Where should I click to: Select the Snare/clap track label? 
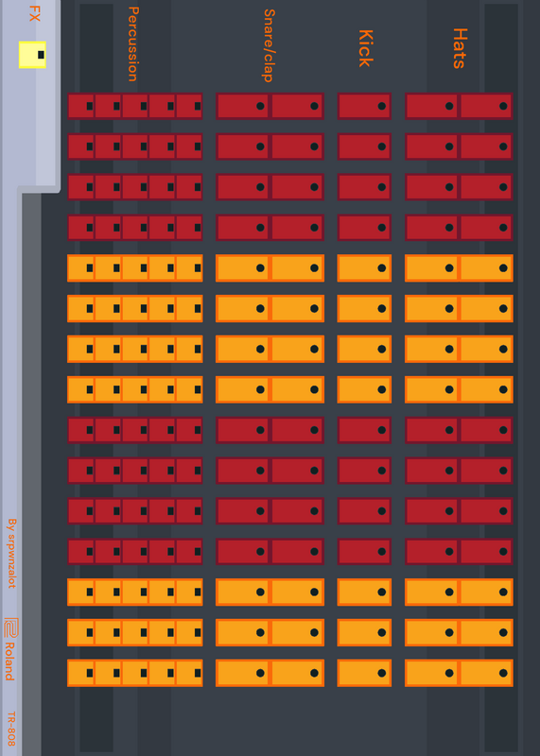pyautogui.click(x=269, y=45)
